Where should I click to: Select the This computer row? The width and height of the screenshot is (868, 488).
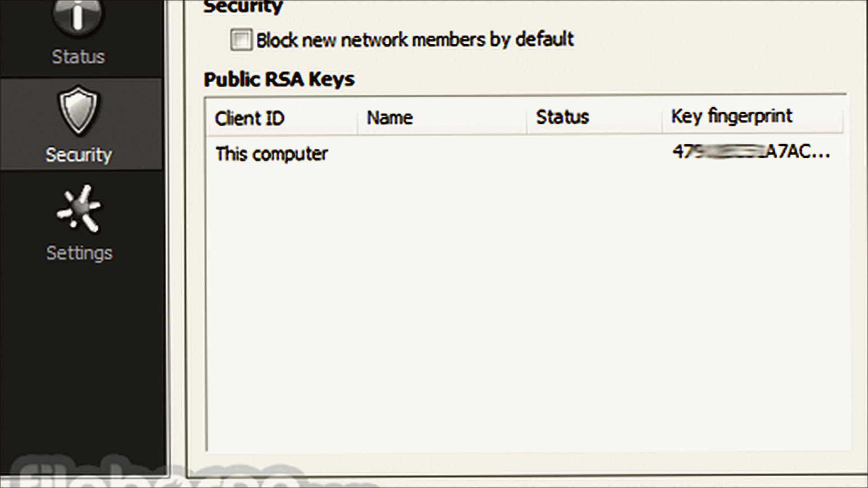[x=524, y=154]
